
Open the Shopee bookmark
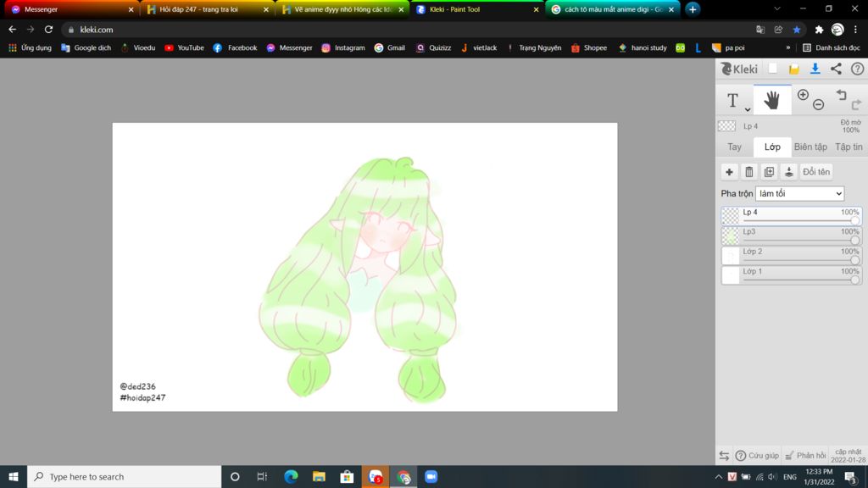[589, 48]
